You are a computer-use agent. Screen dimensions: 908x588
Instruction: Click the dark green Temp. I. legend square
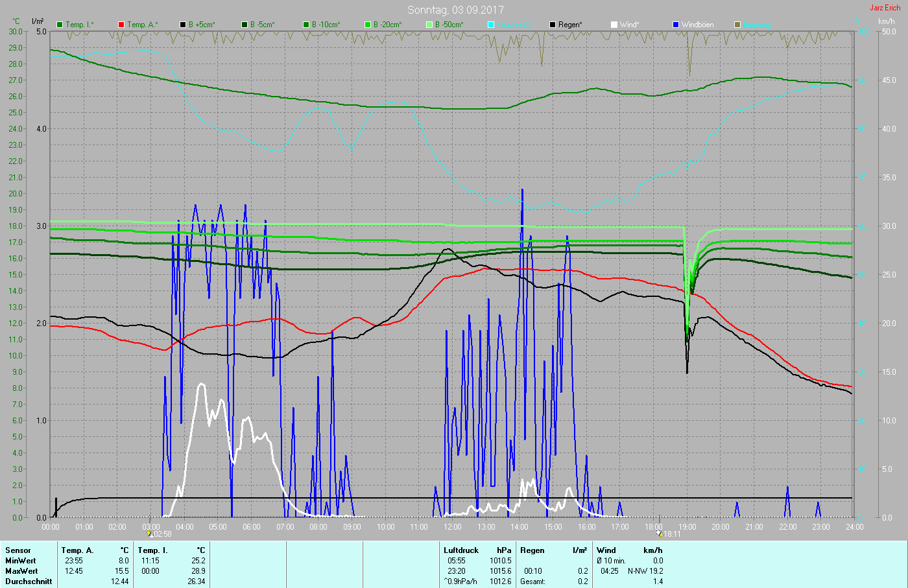tap(60, 25)
